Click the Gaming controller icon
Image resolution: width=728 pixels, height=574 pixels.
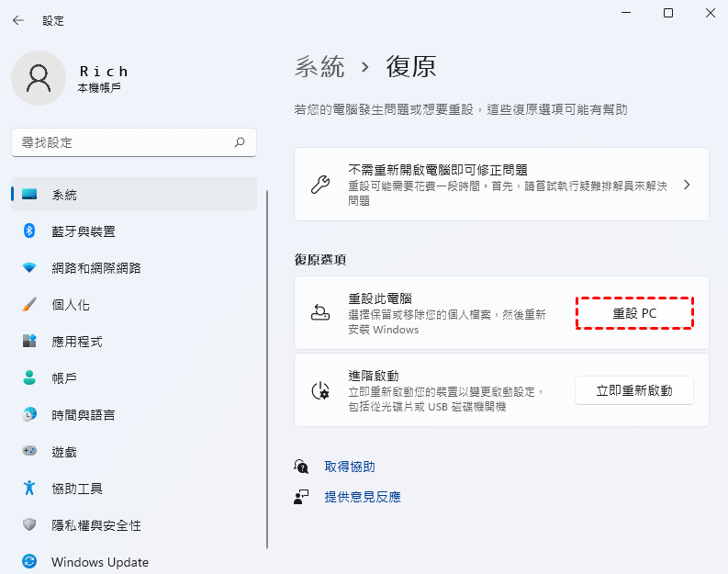[x=29, y=452]
